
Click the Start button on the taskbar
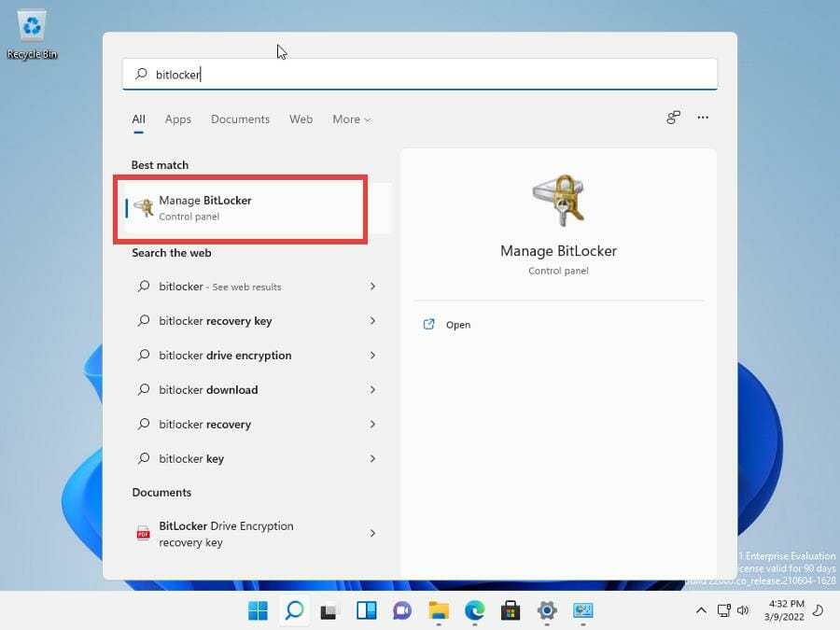[258, 610]
